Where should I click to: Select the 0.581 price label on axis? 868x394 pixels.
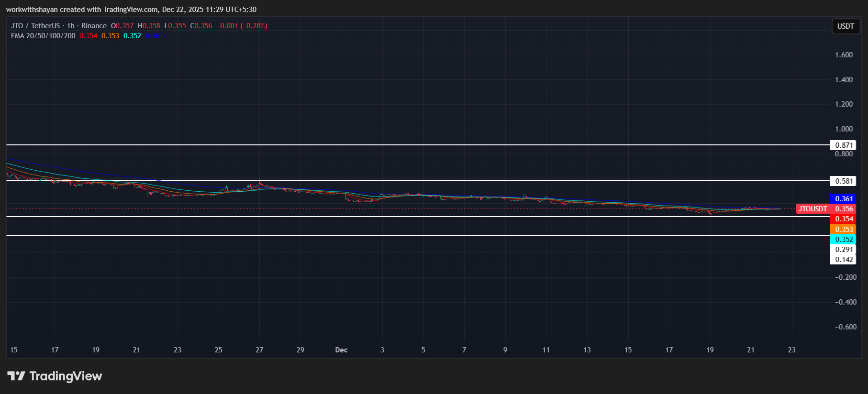pyautogui.click(x=844, y=181)
